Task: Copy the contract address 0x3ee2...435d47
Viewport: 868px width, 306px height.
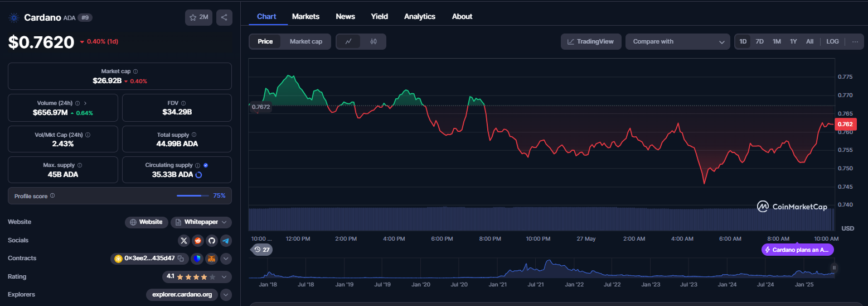Action: pos(181,259)
